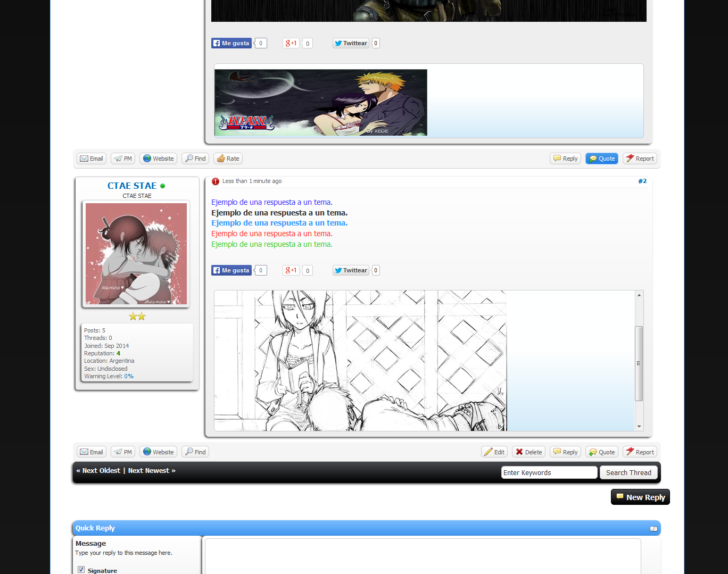Viewport: 728px width, 574px height.
Task: Click the Rate thumbs-up button
Action: click(228, 159)
